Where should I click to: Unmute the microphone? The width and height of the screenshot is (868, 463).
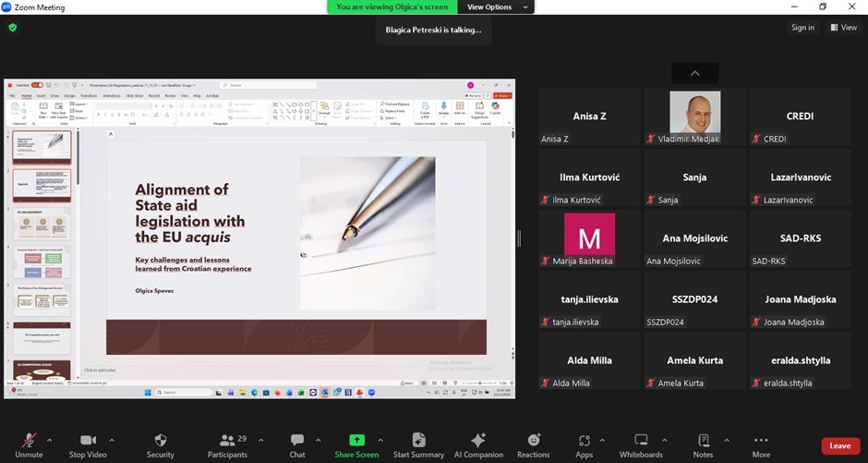(29, 441)
